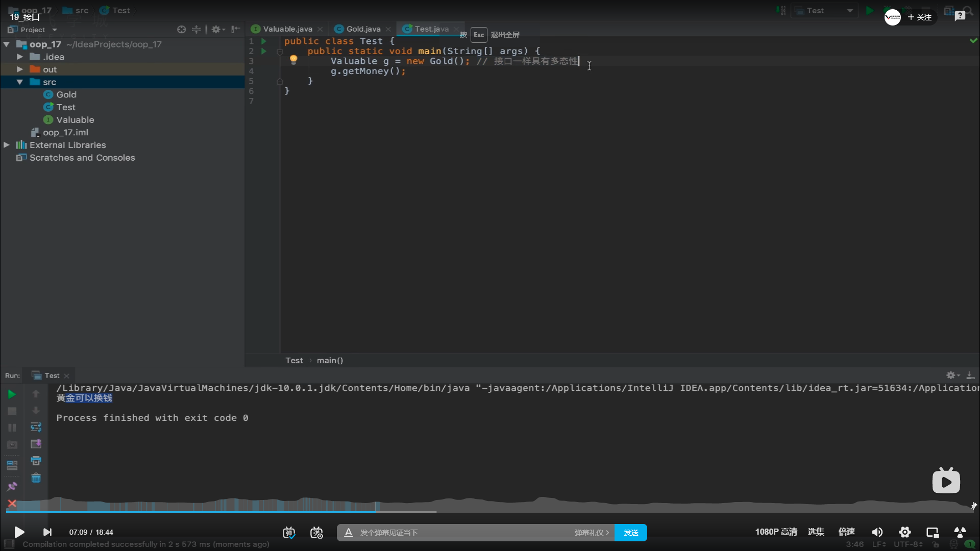Toggle the picture-in-picture mode icon

(x=933, y=532)
